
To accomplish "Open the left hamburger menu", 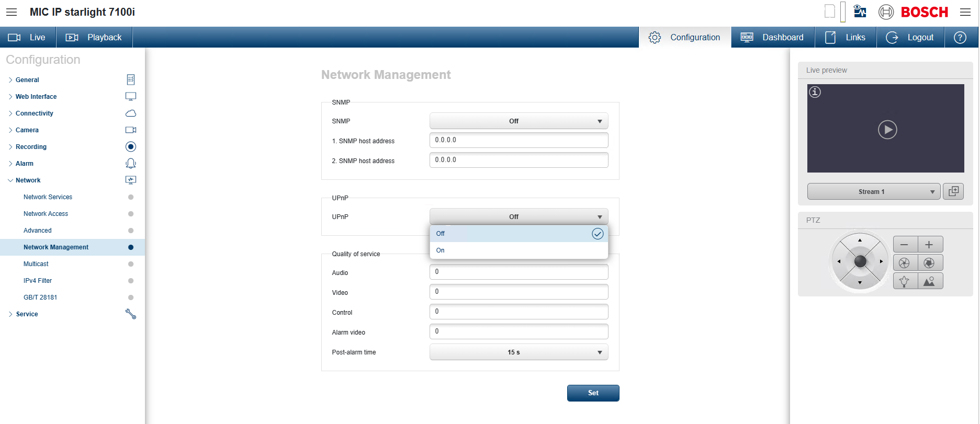I will click(12, 12).
